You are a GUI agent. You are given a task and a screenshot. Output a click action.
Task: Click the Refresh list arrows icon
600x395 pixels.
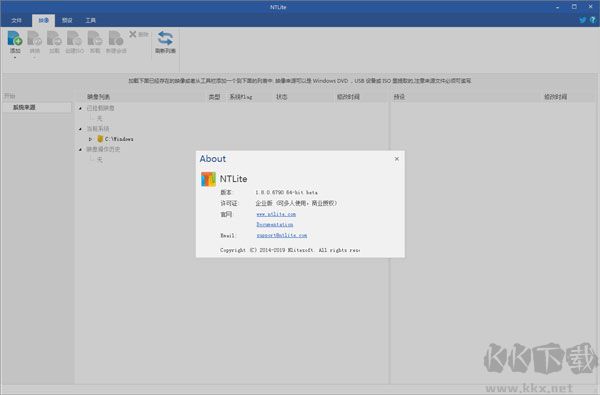(165, 38)
